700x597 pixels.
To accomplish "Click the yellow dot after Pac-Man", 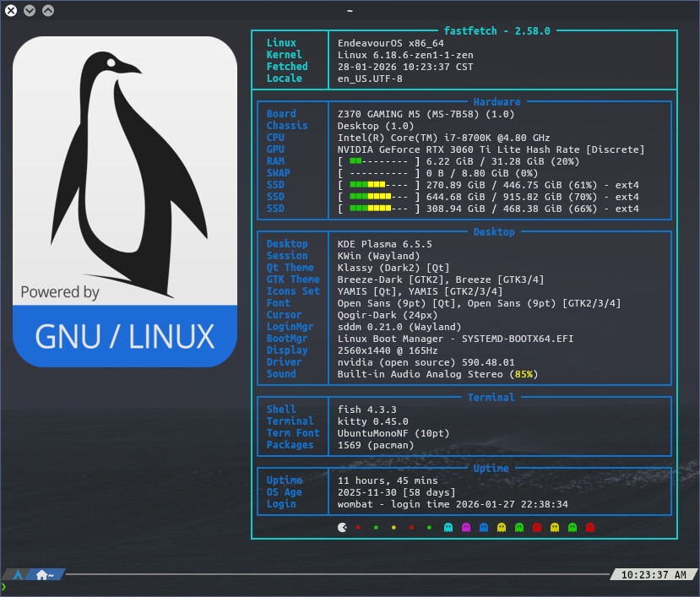I will pyautogui.click(x=393, y=528).
